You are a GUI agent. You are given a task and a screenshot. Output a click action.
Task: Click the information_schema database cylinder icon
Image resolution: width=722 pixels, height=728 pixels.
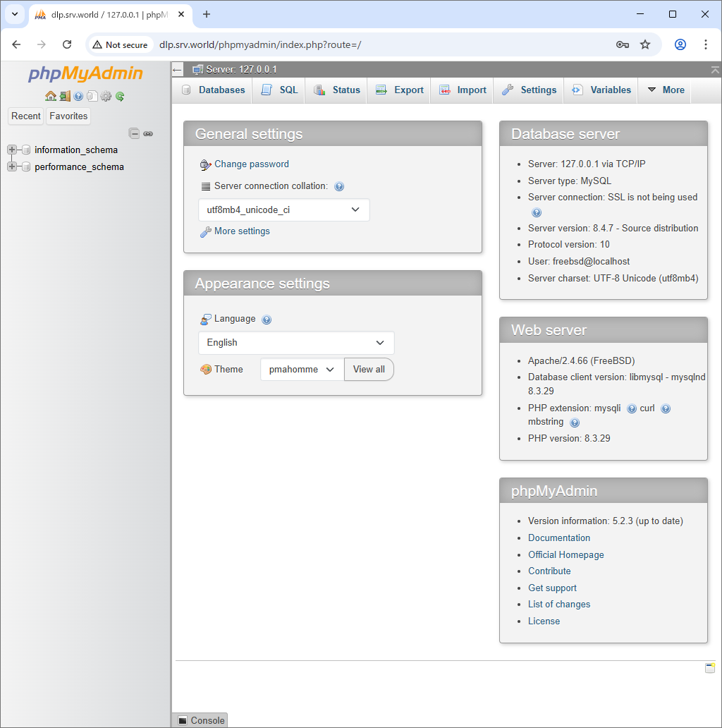pos(27,150)
